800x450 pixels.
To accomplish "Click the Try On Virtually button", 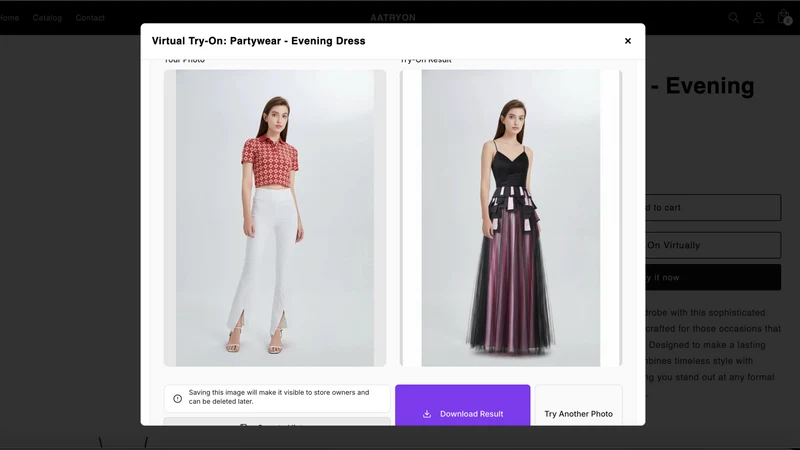I will pos(713,245).
